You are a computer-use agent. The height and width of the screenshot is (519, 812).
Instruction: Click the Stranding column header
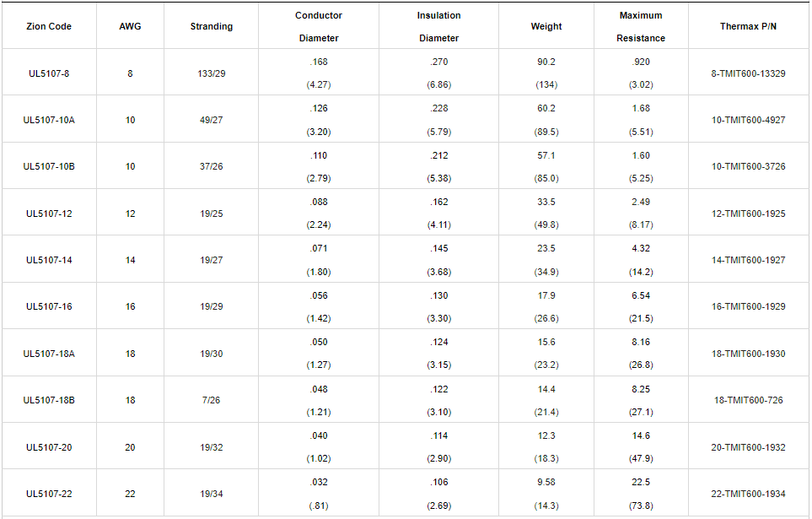click(x=211, y=26)
